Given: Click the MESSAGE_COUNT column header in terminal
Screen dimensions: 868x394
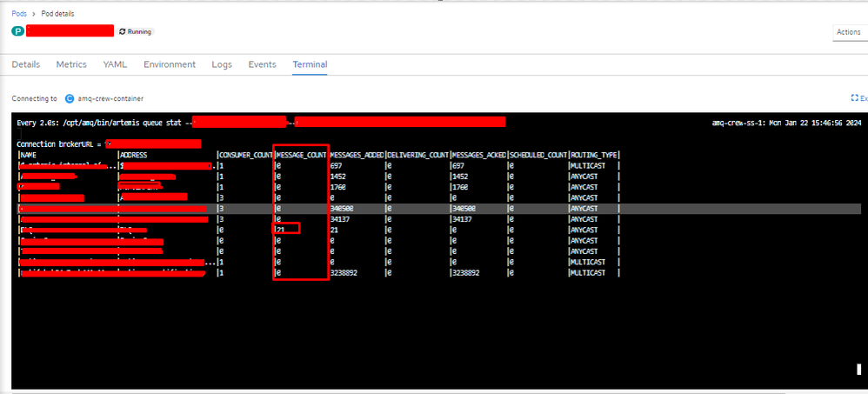Looking at the screenshot, I should click(301, 154).
